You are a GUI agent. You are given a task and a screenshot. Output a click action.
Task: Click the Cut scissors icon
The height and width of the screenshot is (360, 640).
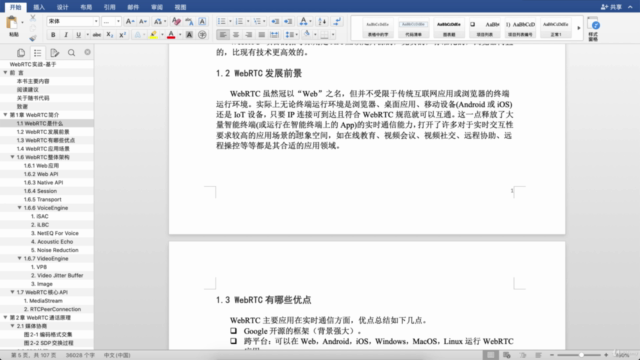click(33, 18)
